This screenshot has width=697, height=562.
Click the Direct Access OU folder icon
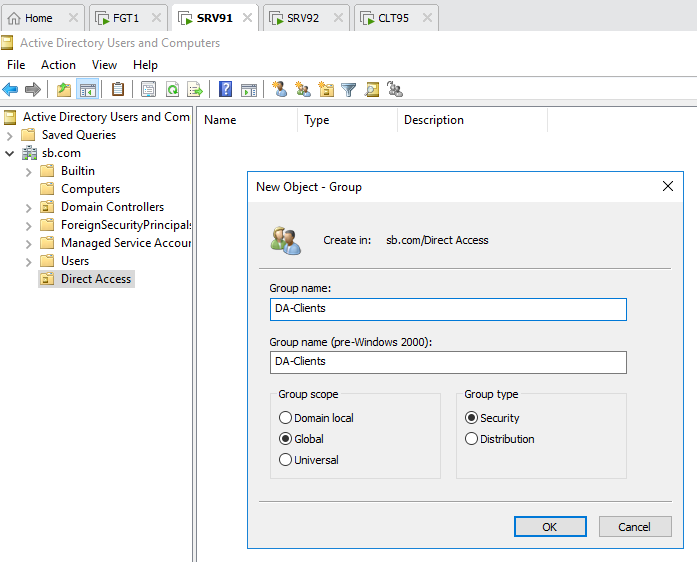(47, 279)
